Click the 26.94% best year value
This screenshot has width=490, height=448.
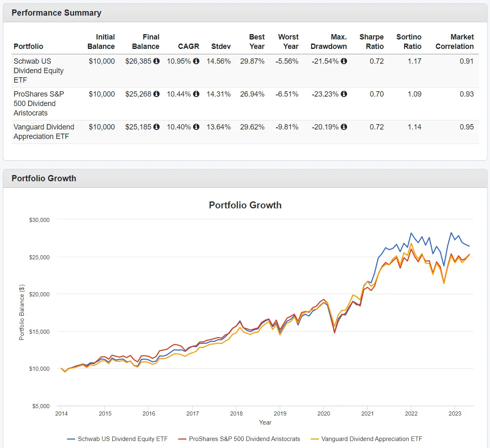pos(252,94)
